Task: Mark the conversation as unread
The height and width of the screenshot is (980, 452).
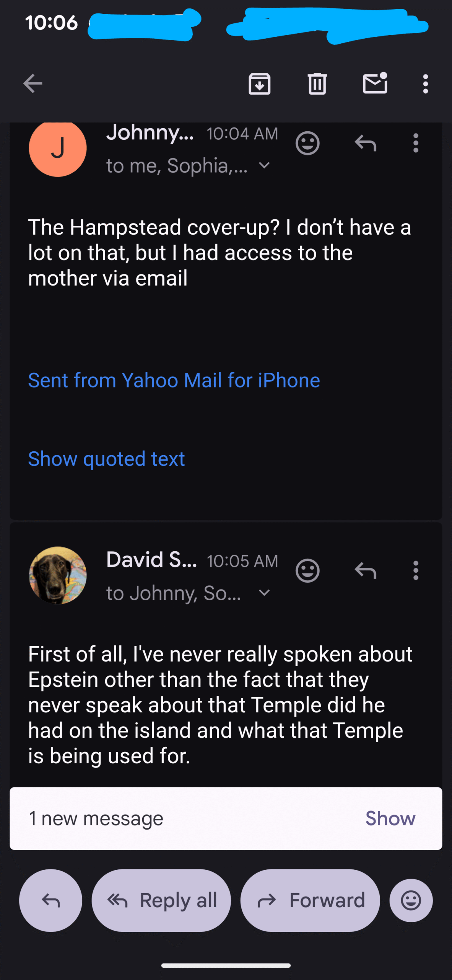Action: [x=375, y=83]
